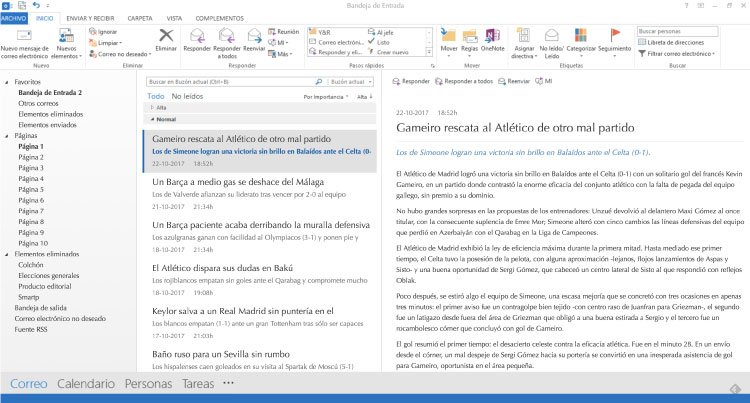Click Reenviar in the reading pane

point(514,81)
